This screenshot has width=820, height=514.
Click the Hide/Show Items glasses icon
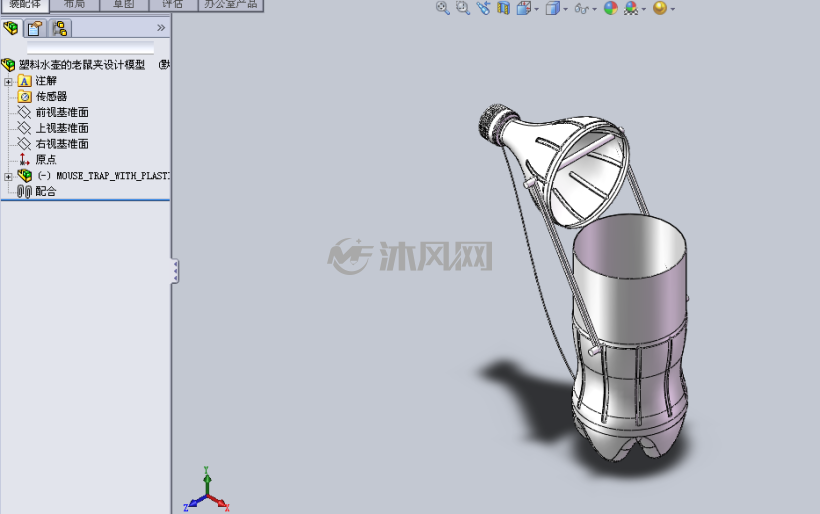pyautogui.click(x=582, y=8)
